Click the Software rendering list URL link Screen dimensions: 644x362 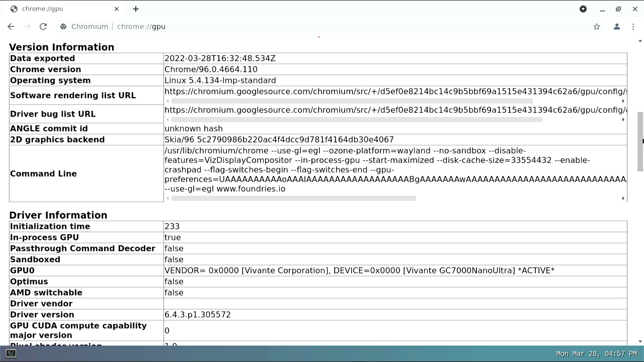click(394, 91)
